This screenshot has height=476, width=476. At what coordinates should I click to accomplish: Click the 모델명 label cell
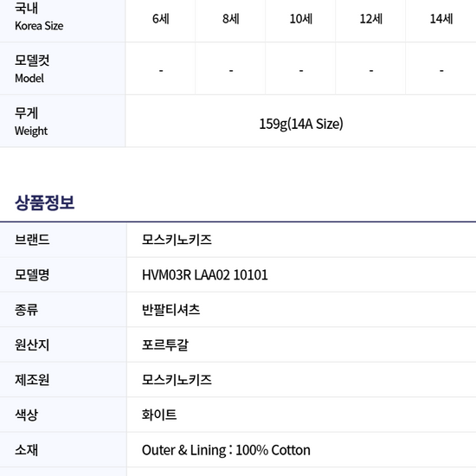pyautogui.click(x=63, y=275)
